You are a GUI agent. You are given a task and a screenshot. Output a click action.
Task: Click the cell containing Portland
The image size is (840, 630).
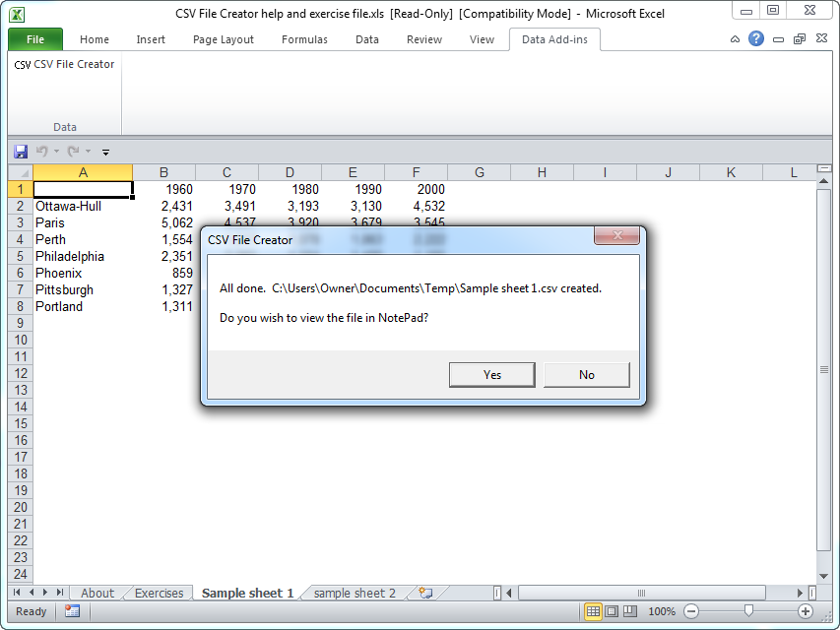(x=83, y=307)
